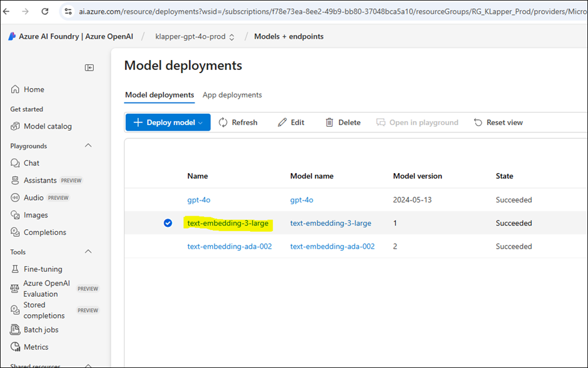
Task: Click the Refresh icon in toolbar
Action: 223,122
